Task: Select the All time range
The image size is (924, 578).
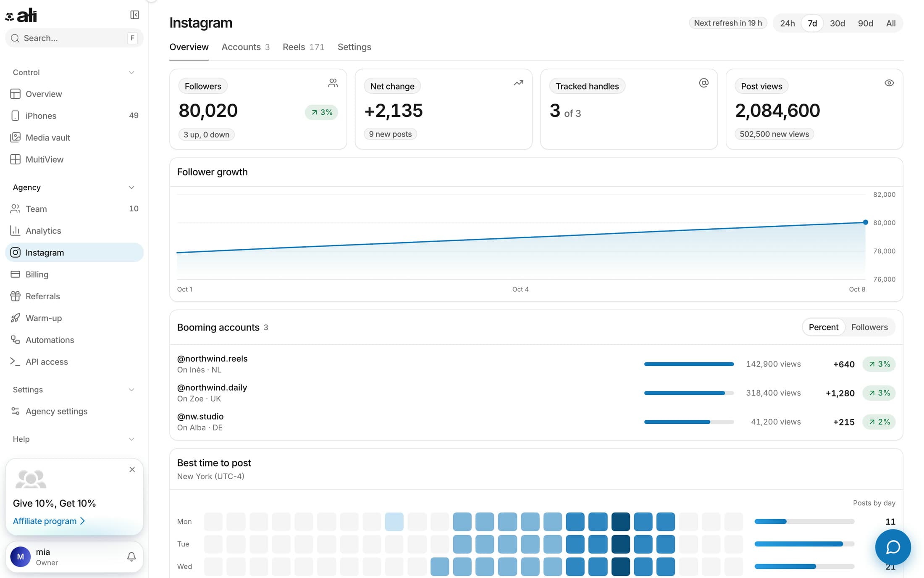Action: (891, 23)
